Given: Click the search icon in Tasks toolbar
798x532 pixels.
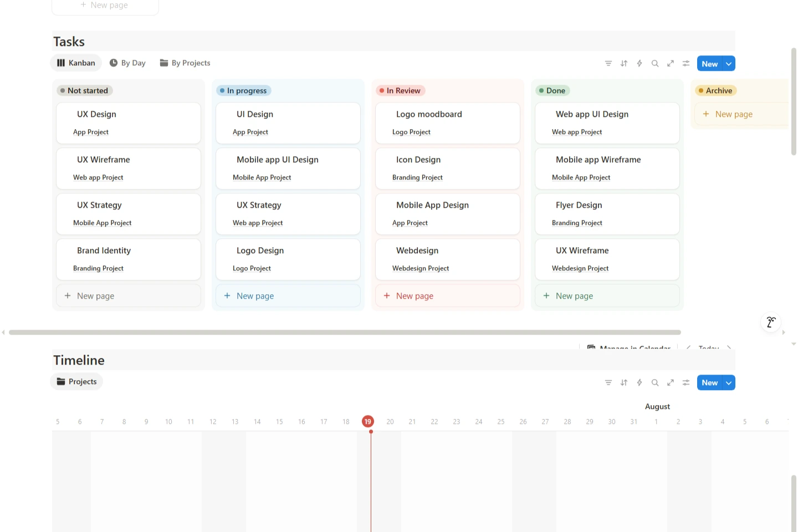Looking at the screenshot, I should [x=654, y=64].
